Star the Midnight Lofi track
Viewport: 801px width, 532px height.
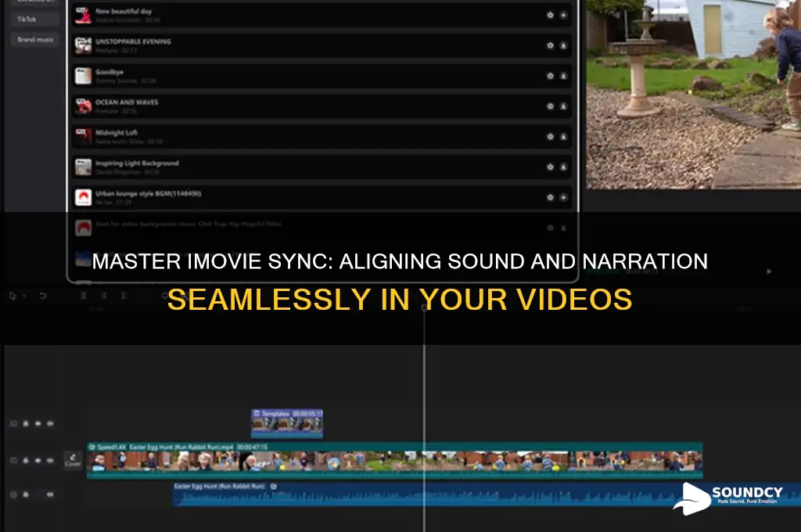[550, 136]
